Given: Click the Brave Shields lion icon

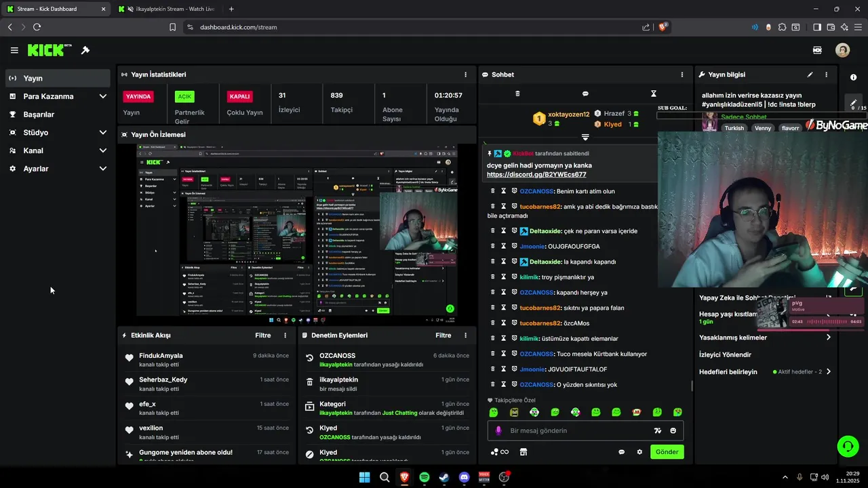Looking at the screenshot, I should coord(664,27).
